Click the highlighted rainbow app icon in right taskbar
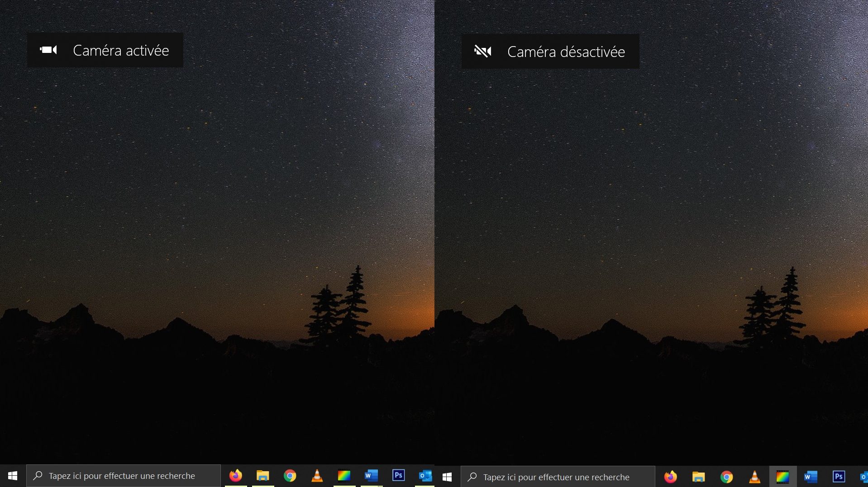The image size is (868, 487). pyautogui.click(x=782, y=477)
